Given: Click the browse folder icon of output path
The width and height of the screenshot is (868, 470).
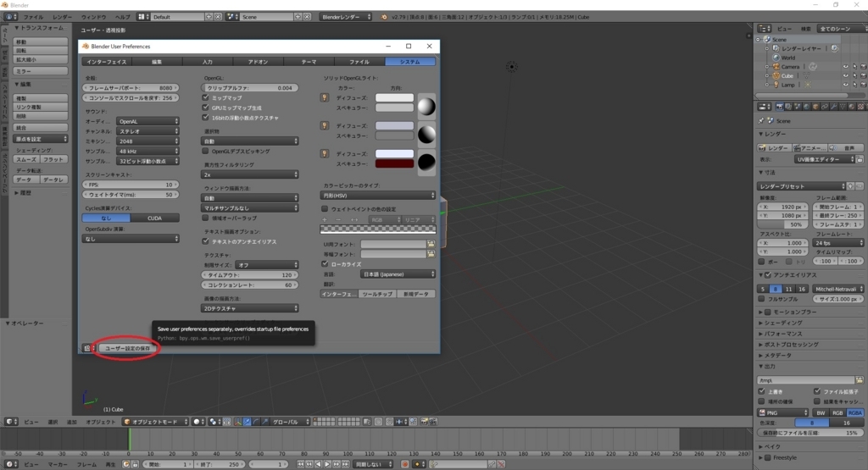Looking at the screenshot, I should (x=860, y=380).
